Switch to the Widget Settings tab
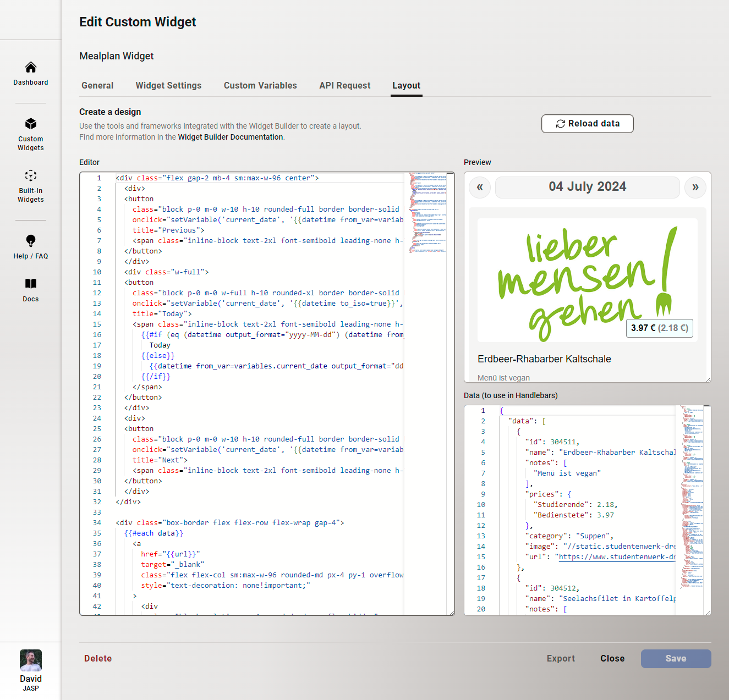This screenshot has width=729, height=700. coord(168,85)
